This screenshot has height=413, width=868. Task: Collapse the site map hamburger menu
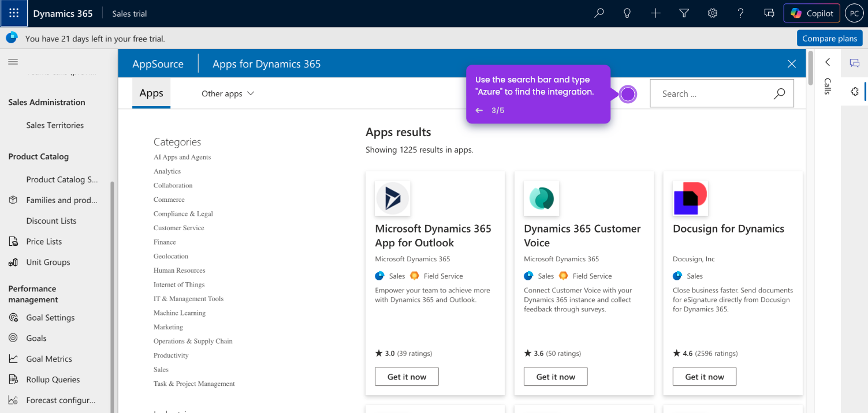13,62
